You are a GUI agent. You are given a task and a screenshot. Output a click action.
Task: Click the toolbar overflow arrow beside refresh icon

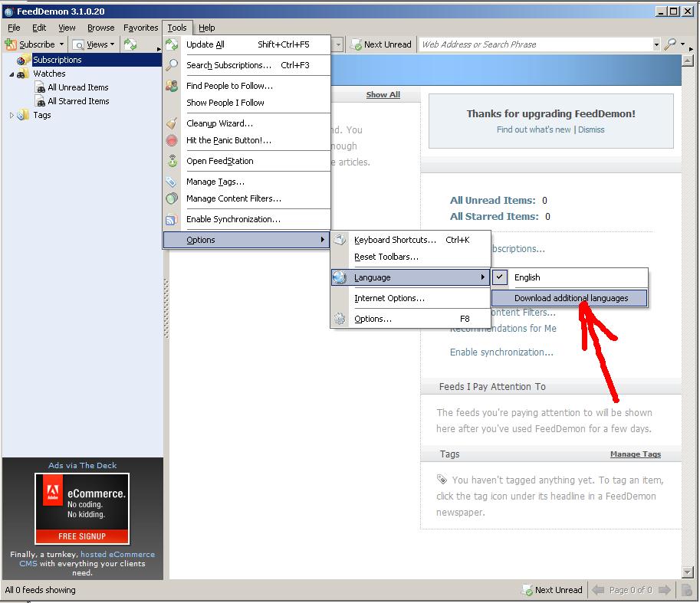(159, 49)
